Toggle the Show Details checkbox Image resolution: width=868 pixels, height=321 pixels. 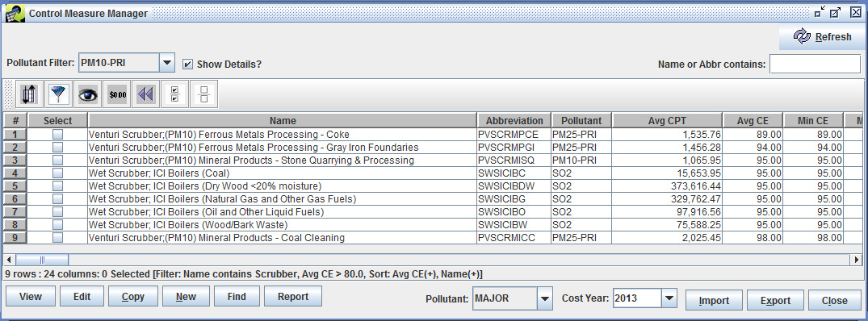(x=187, y=64)
